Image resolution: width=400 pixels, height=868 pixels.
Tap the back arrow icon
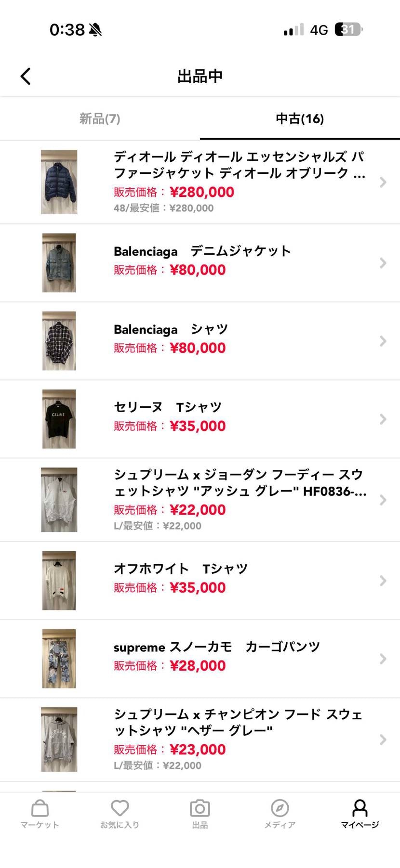26,76
